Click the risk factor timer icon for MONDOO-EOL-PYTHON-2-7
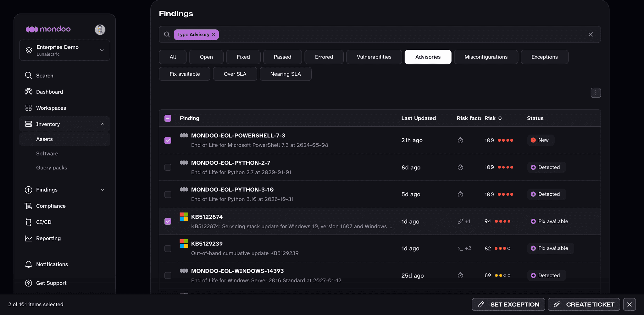644x315 pixels. coord(460,167)
